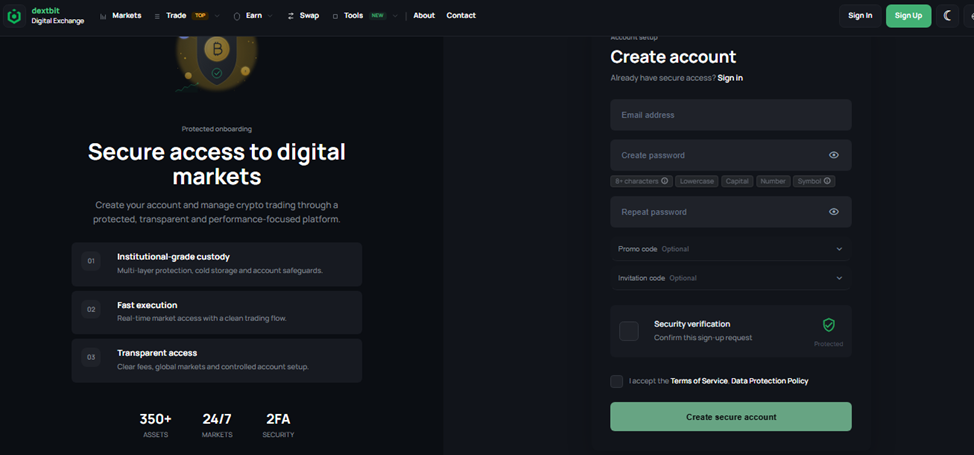Screen dimensions: 974x455
Task: Expand the Promo code section
Action: pos(730,249)
